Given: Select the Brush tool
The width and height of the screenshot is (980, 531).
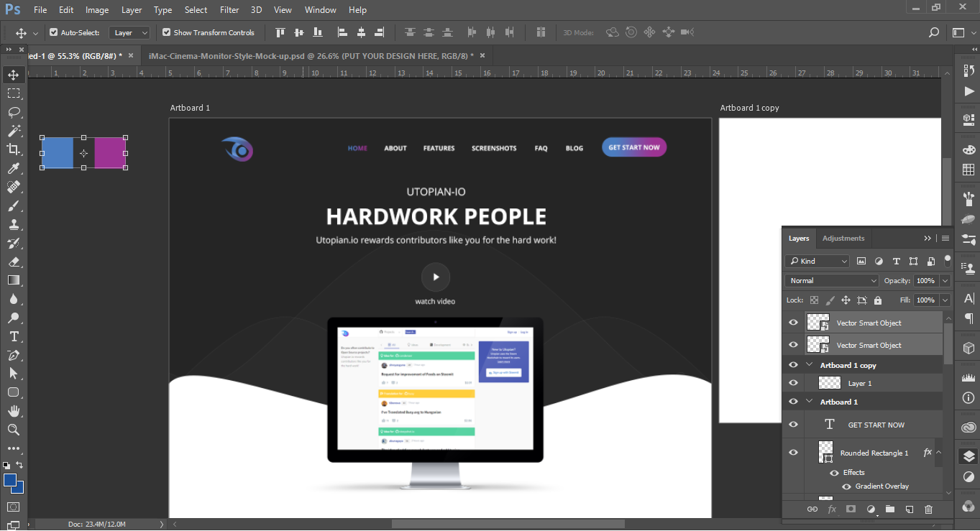Looking at the screenshot, I should [14, 206].
